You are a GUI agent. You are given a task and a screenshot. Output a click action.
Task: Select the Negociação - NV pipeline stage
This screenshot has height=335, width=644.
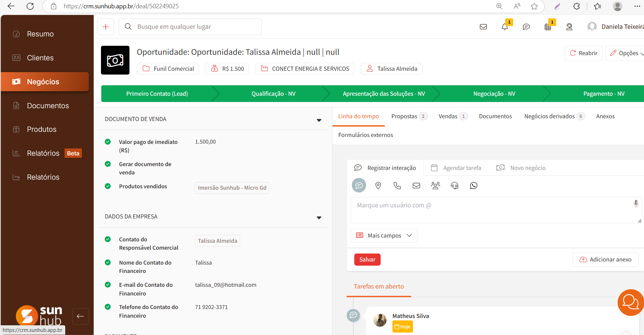pyautogui.click(x=494, y=94)
